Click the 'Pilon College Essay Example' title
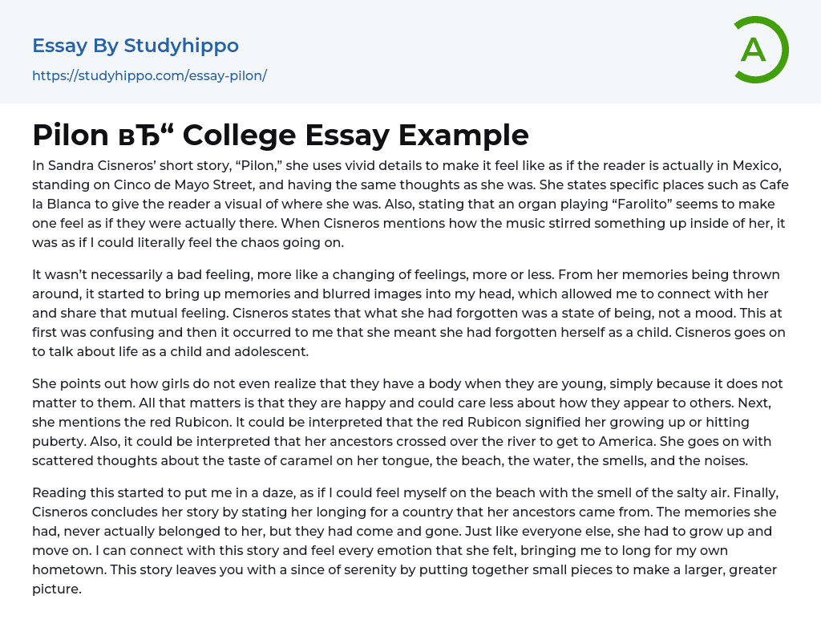821x644 pixels. click(281, 135)
